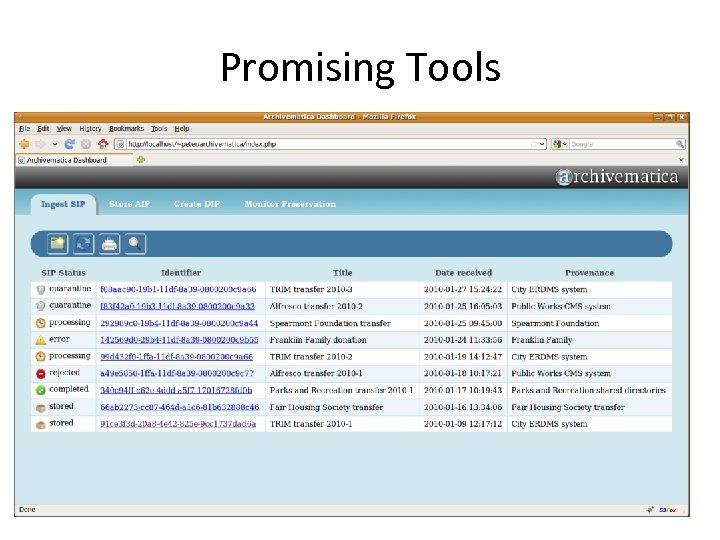Open identifier link for Fair Housing Society transfer
This screenshot has width=720, height=540.
pyautogui.click(x=180, y=407)
